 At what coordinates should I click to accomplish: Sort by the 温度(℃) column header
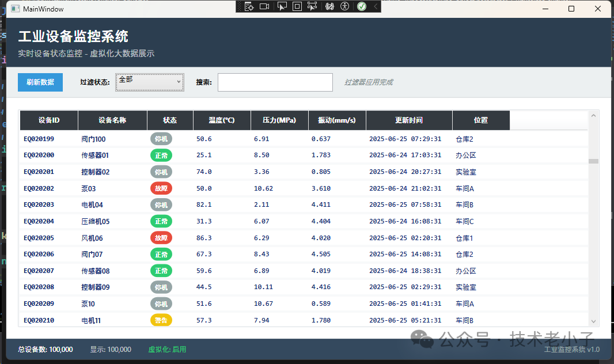[222, 120]
